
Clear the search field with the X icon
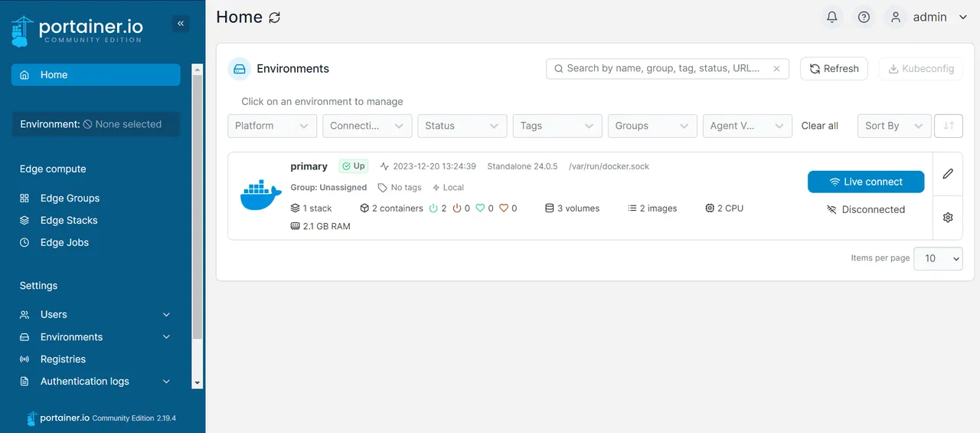776,68
